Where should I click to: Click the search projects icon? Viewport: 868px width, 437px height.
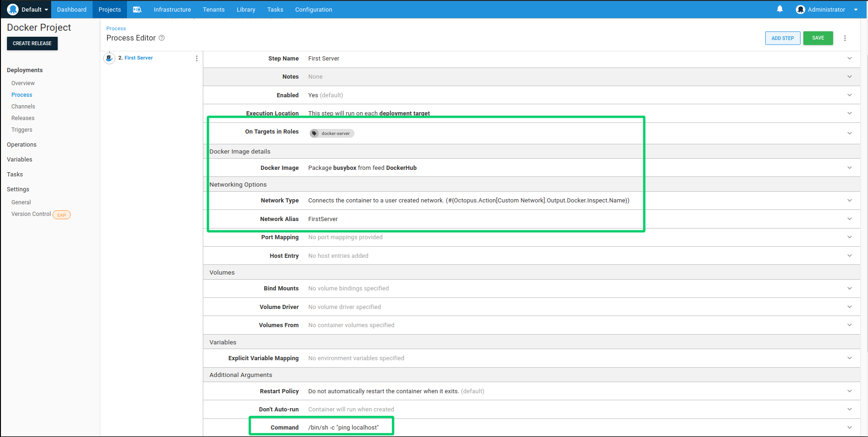tap(137, 9)
